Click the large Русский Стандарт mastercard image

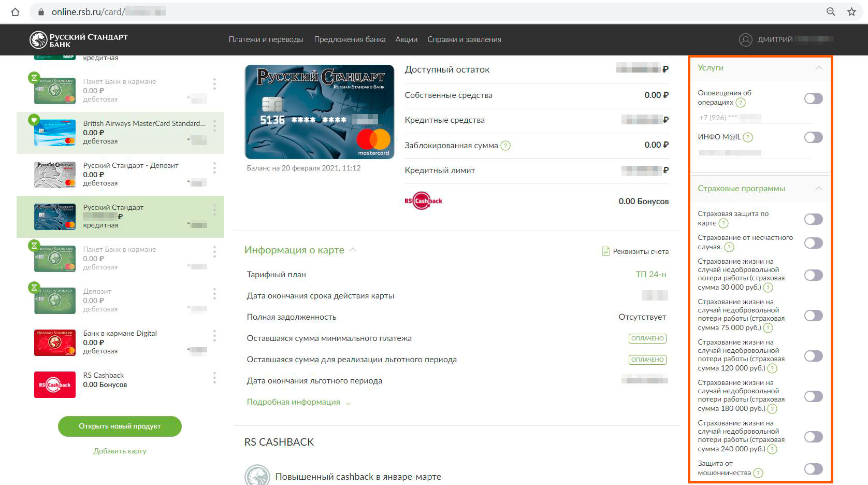[x=320, y=111]
